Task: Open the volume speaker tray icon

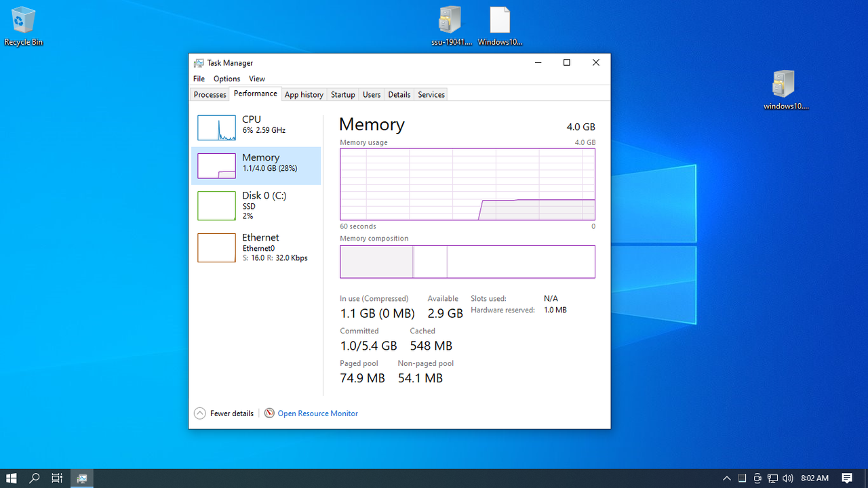Action: 787,478
